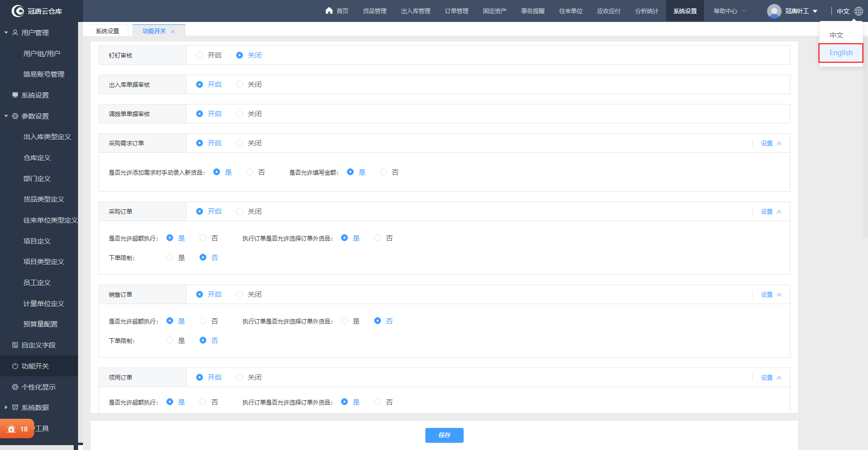Collapse the 用户管理 sidebar group arrow

[x=6, y=33]
